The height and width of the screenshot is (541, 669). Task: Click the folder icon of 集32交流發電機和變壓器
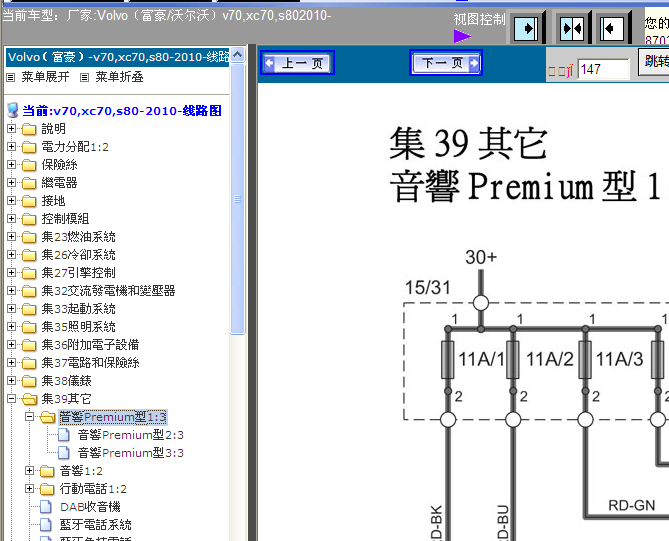click(29, 291)
